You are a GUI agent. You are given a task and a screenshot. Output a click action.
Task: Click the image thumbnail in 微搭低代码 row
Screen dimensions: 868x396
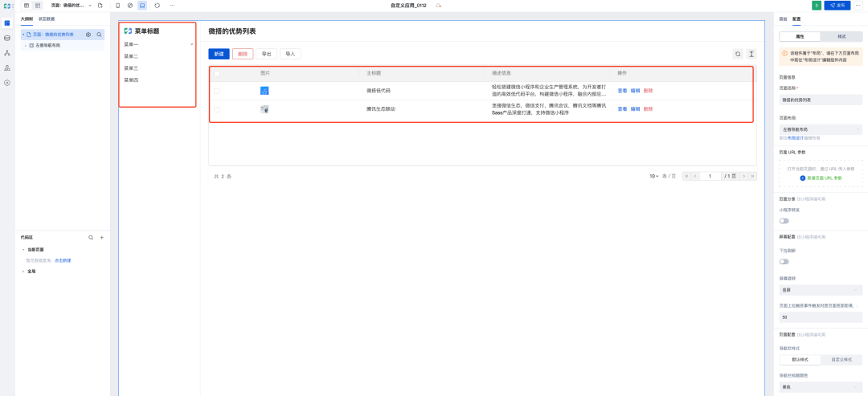click(x=264, y=90)
